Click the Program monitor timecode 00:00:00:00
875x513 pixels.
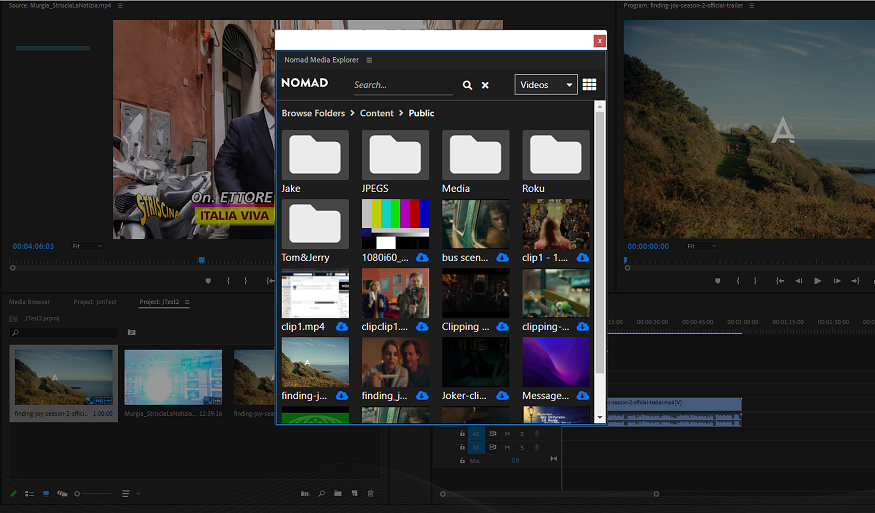(x=648, y=246)
